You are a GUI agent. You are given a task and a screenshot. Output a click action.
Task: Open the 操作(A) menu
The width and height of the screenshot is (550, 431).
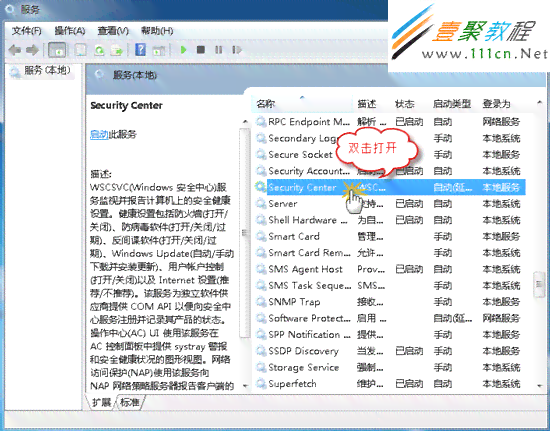(x=70, y=31)
